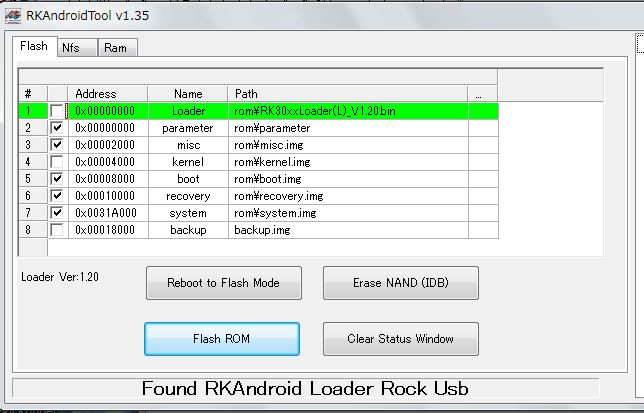Click status text Found RKAndroid Loader Rock Usb

click(305, 388)
